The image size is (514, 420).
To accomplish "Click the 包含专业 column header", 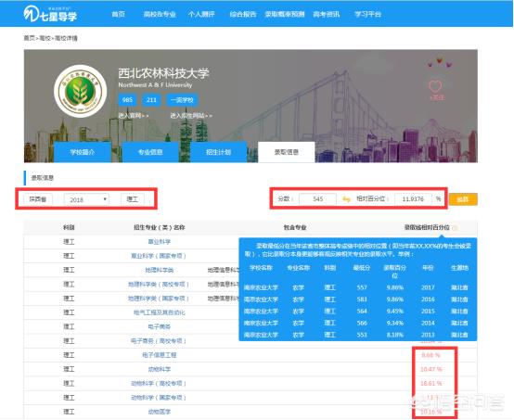I will 295,227.
